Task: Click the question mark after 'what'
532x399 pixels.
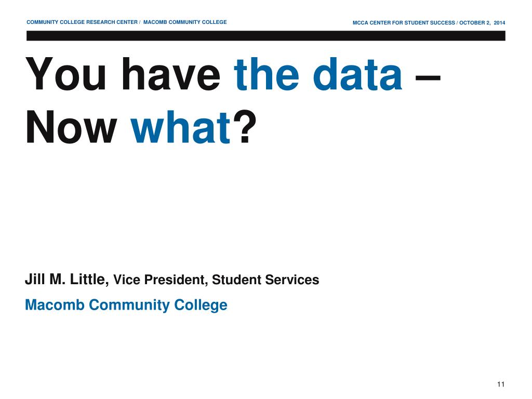Action: click(x=244, y=127)
